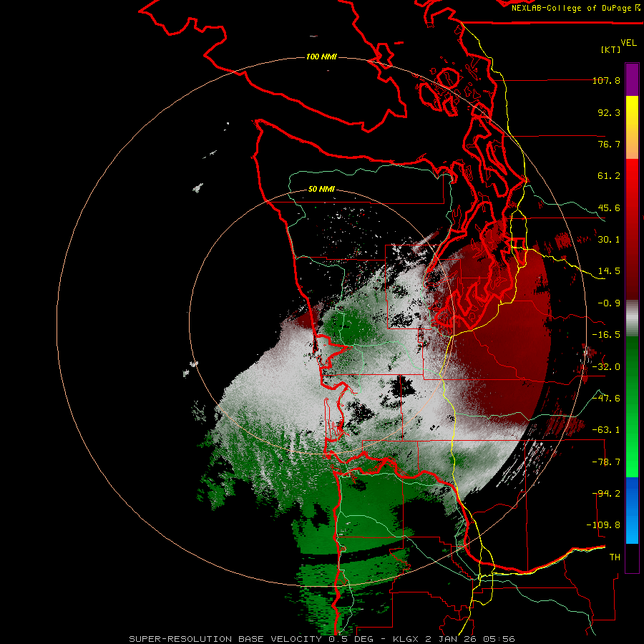Click the 100 NMI range ring label
This screenshot has height=644, width=644.
coord(321,57)
